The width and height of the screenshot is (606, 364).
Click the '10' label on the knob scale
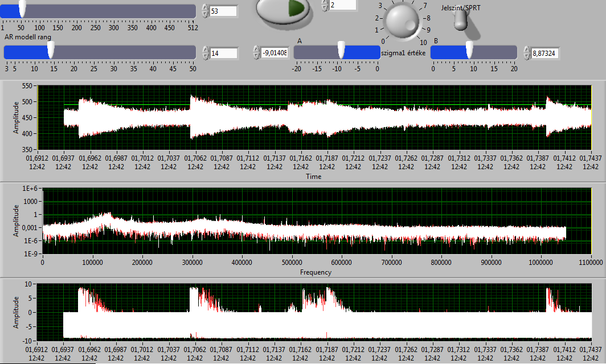[x=423, y=43]
